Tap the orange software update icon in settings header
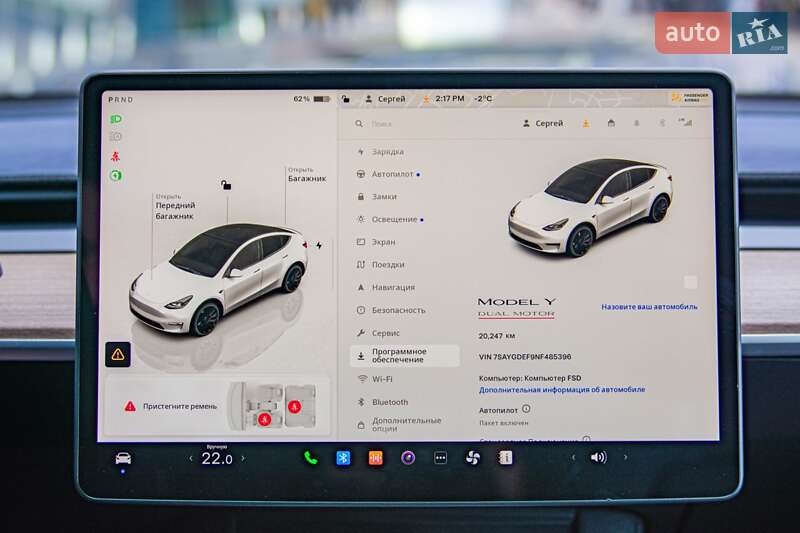 586,123
